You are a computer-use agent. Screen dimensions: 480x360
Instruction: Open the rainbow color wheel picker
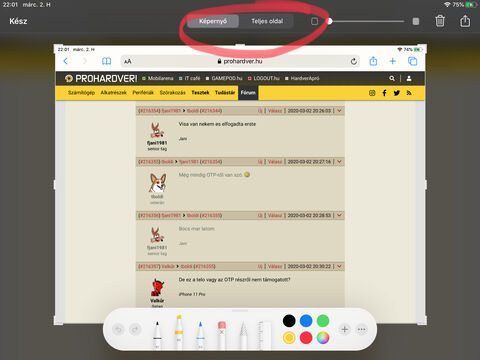pos(323,338)
